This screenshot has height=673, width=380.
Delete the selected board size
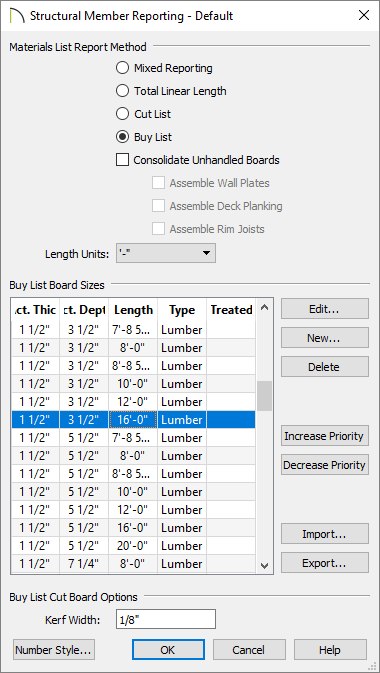tap(325, 367)
